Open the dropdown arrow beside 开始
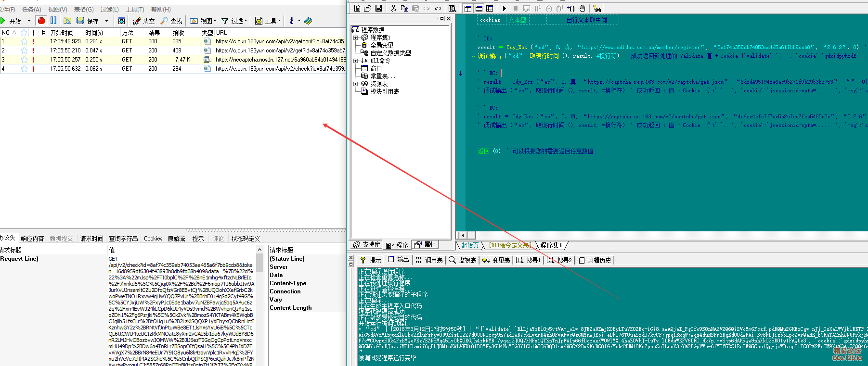 [29, 21]
